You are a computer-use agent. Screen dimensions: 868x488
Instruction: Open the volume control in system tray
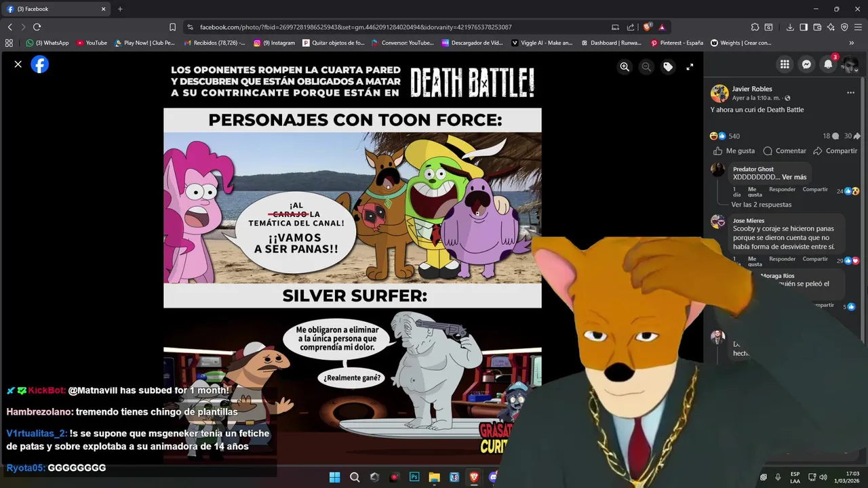click(823, 477)
